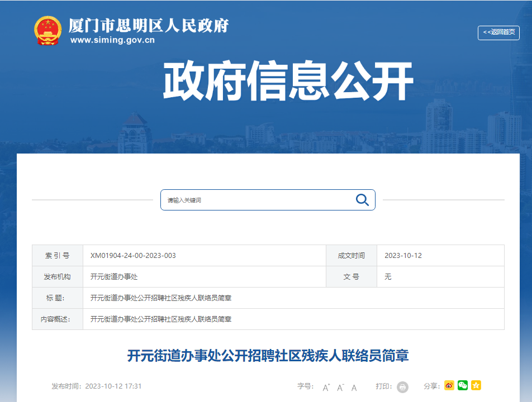
Task: Open the www.siming.gov.cn site link
Action: (x=112, y=40)
